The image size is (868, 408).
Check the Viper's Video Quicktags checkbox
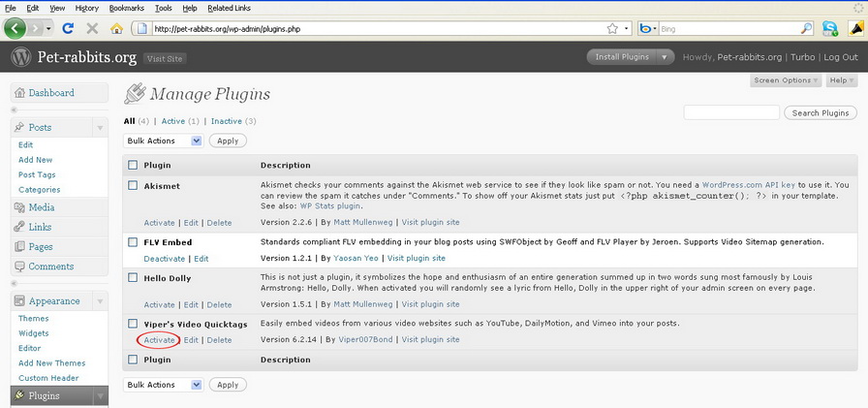click(133, 324)
